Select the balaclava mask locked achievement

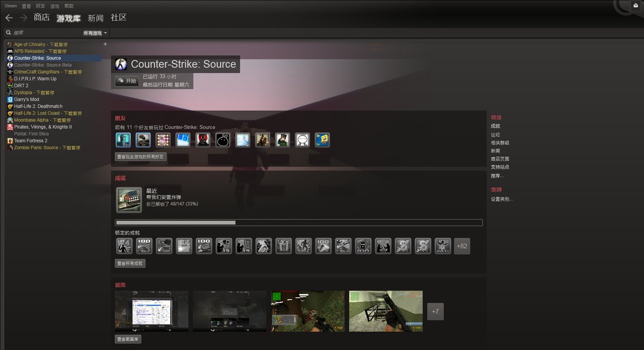(x=363, y=246)
